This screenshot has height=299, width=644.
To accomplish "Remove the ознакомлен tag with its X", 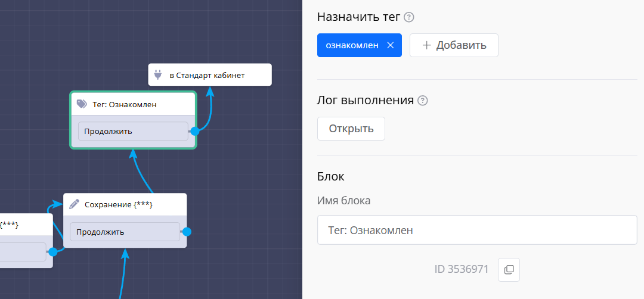I will coord(391,45).
